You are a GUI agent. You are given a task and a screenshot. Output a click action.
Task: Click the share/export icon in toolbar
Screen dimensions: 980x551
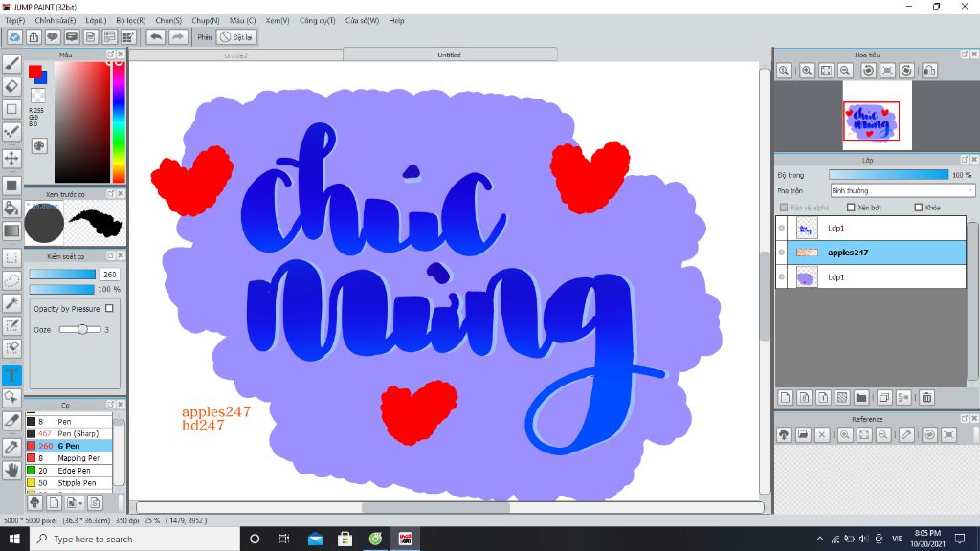(33, 37)
